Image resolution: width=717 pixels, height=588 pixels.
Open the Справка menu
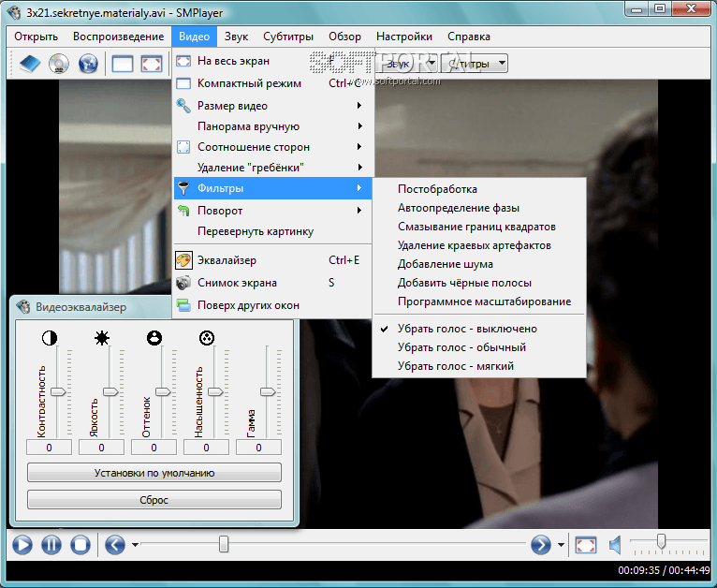[469, 37]
